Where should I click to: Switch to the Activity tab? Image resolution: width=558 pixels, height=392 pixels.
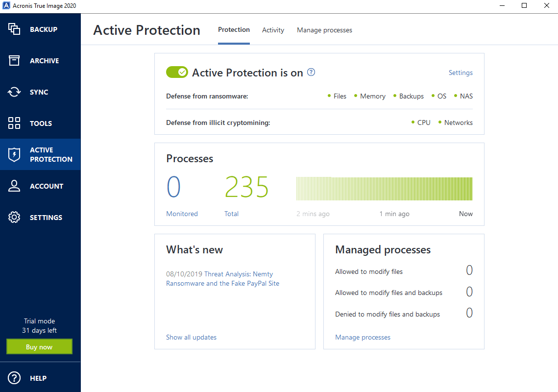tap(273, 30)
